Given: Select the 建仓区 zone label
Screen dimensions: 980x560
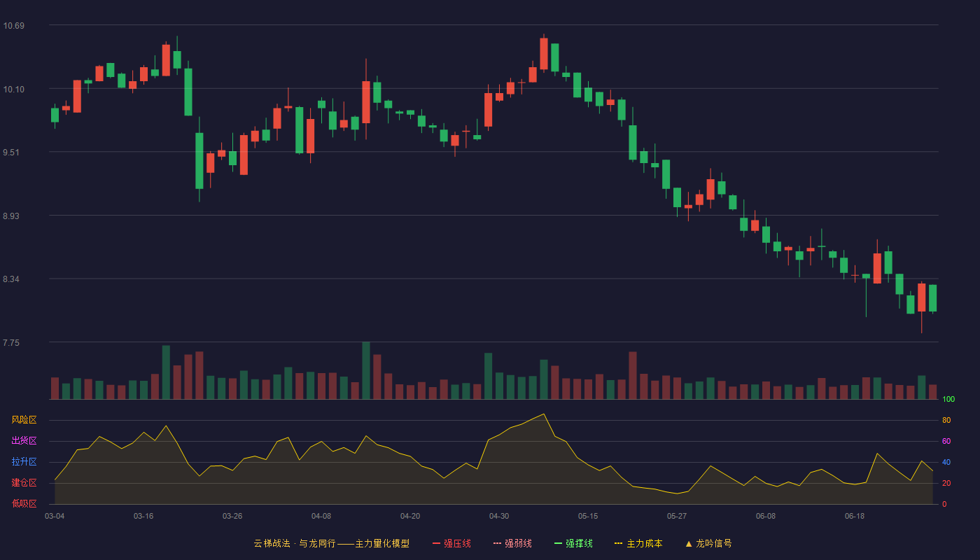Looking at the screenshot, I should (x=24, y=483).
